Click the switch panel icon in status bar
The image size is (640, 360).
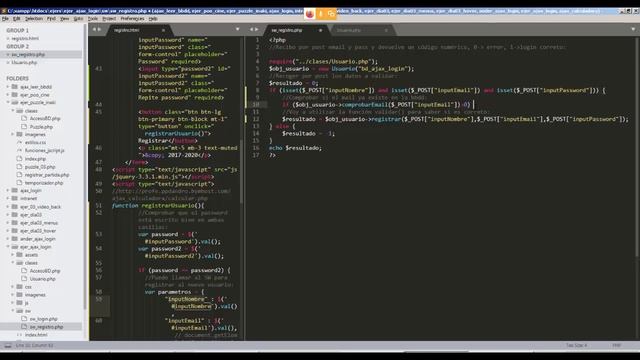8,346
